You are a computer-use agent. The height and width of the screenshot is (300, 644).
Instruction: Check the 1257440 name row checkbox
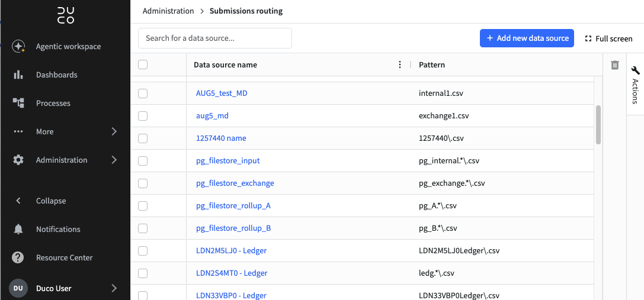coord(143,138)
